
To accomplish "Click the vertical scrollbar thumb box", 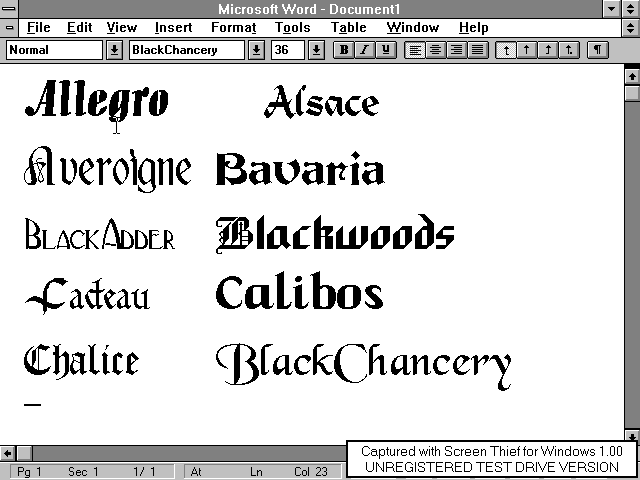I will [x=631, y=93].
